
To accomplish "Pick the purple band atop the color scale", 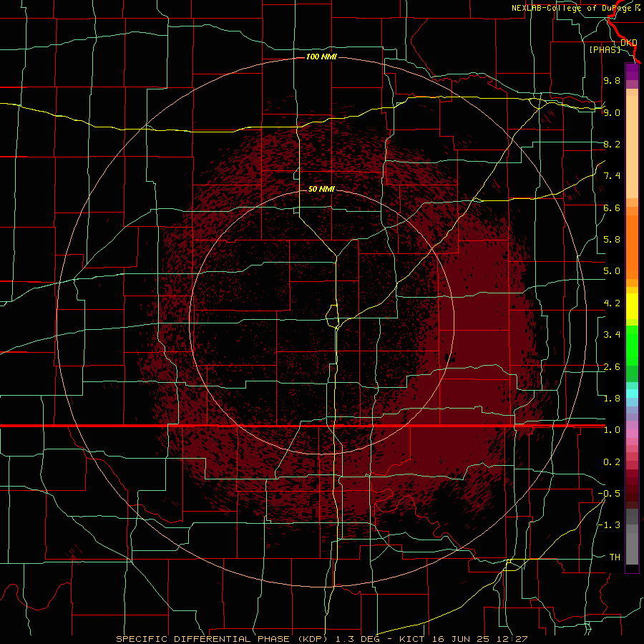I will (632, 72).
